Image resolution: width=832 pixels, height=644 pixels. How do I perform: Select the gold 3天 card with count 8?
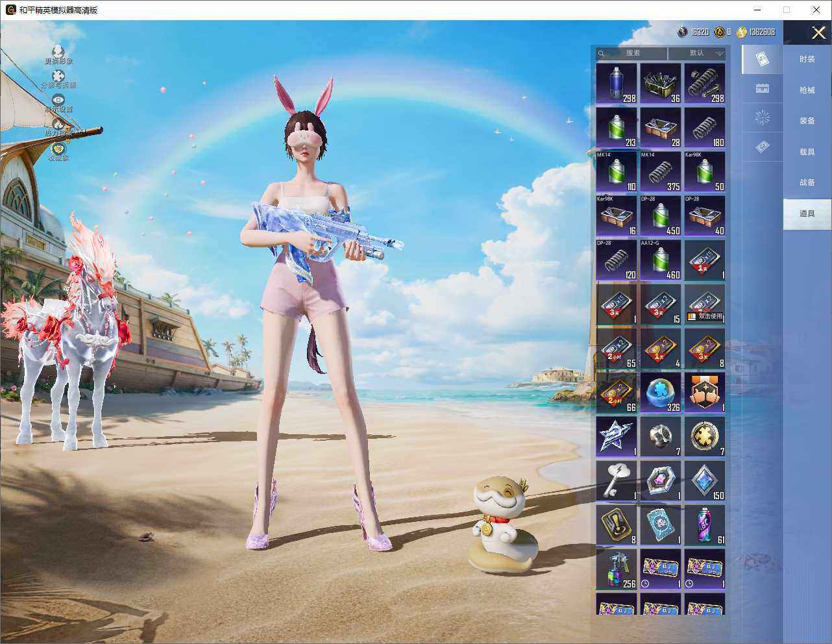tap(705, 349)
